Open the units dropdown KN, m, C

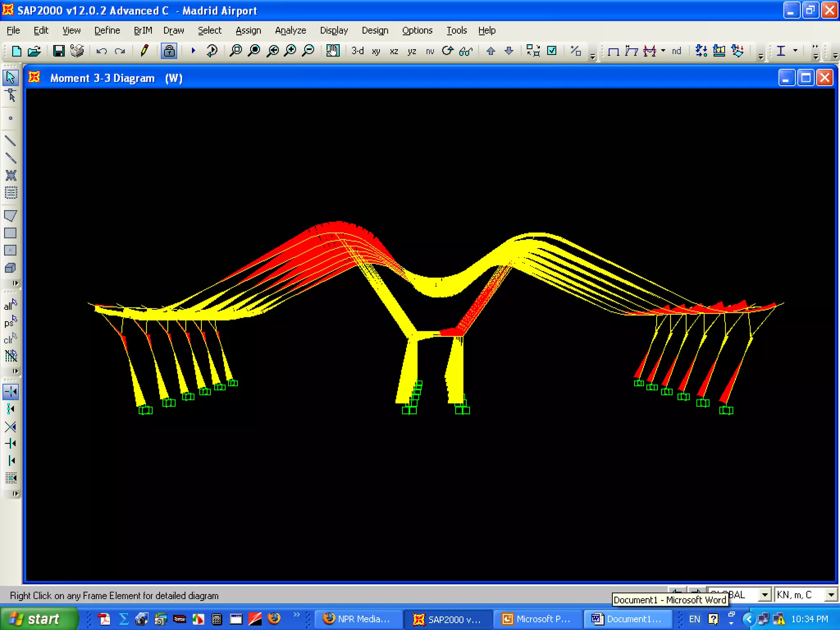click(x=831, y=595)
